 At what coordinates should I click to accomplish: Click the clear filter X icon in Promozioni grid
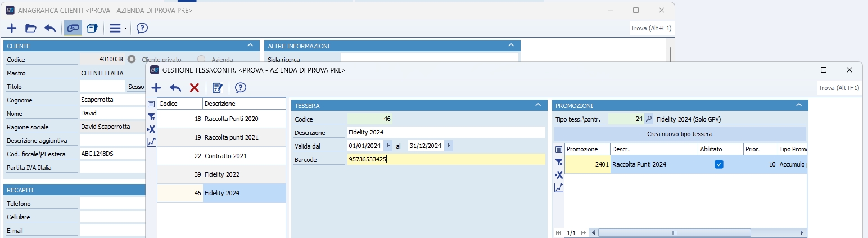pos(559,175)
